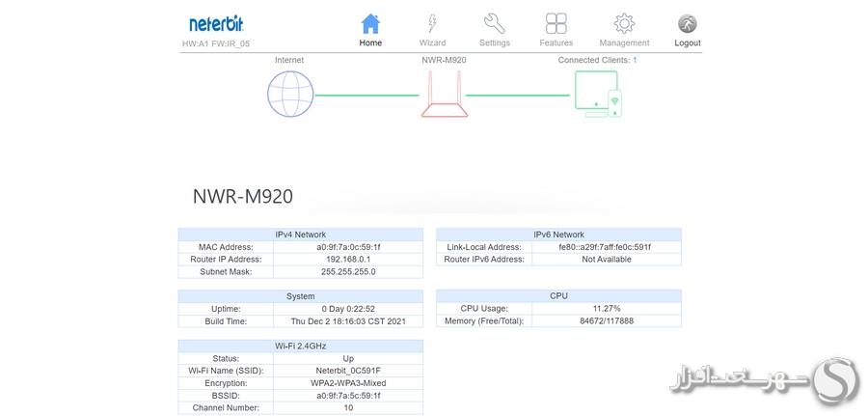Click the Link-Local Address: row label

pos(484,247)
